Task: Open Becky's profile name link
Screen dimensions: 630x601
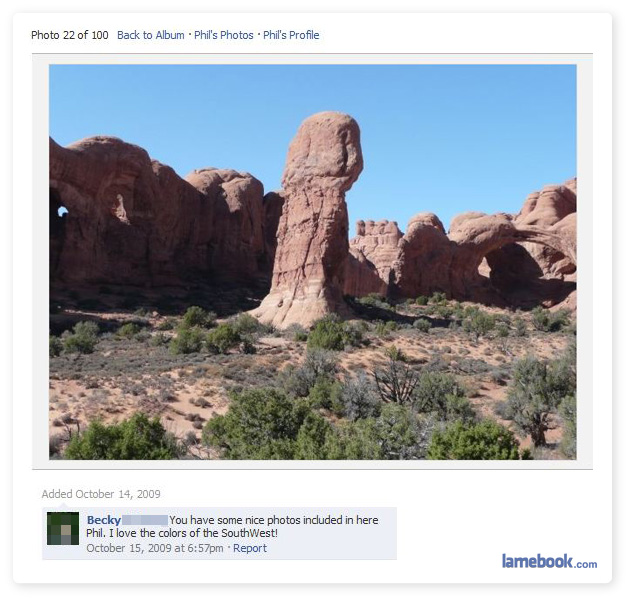Action: point(104,520)
